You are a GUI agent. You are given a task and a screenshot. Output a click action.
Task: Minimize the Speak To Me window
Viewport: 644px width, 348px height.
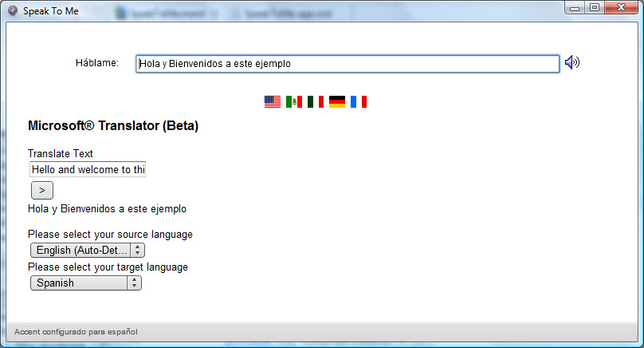tap(575, 7)
